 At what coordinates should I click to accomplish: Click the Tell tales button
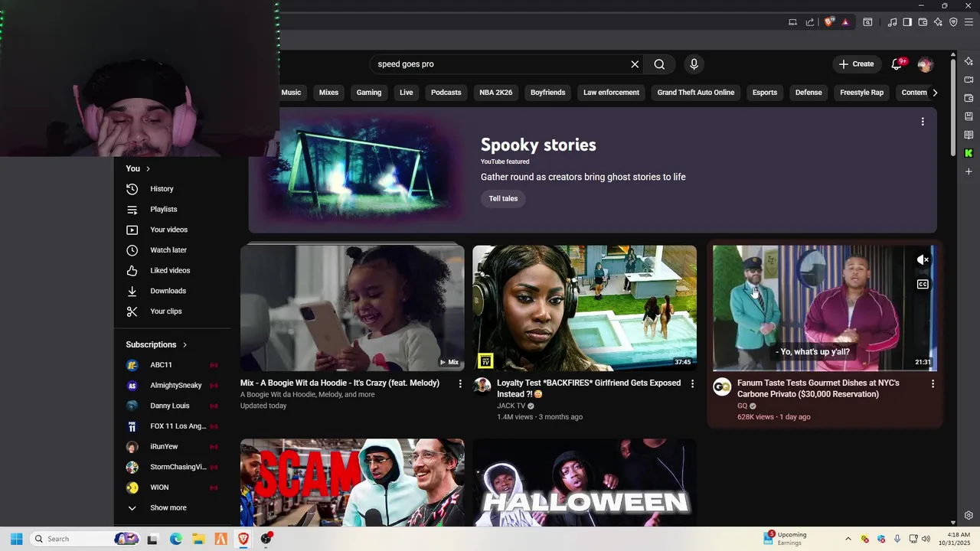point(503,199)
